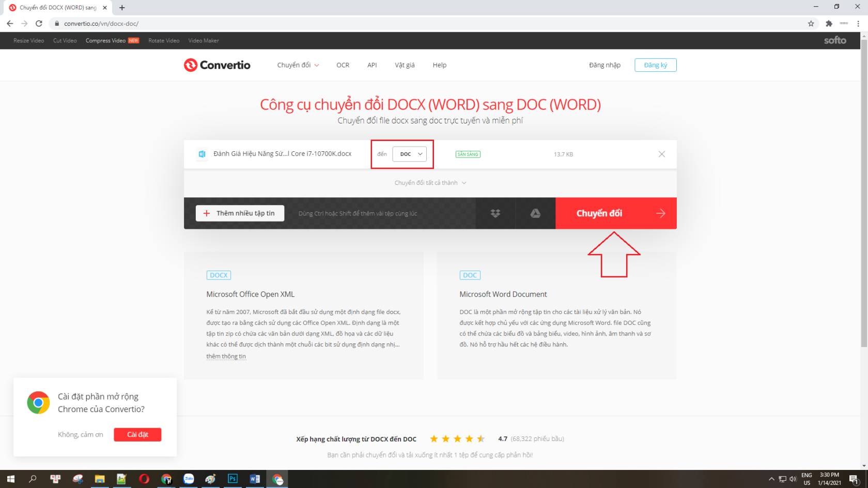Expand the Chuyển đổi nav menu
The height and width of the screenshot is (488, 868).
point(298,65)
